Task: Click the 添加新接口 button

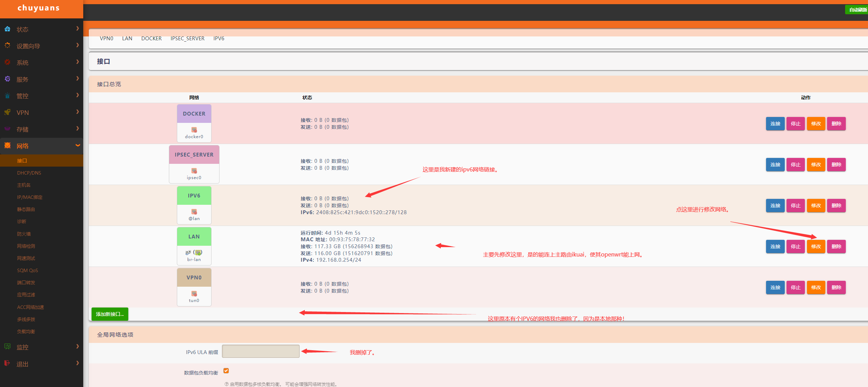Action: [x=110, y=314]
